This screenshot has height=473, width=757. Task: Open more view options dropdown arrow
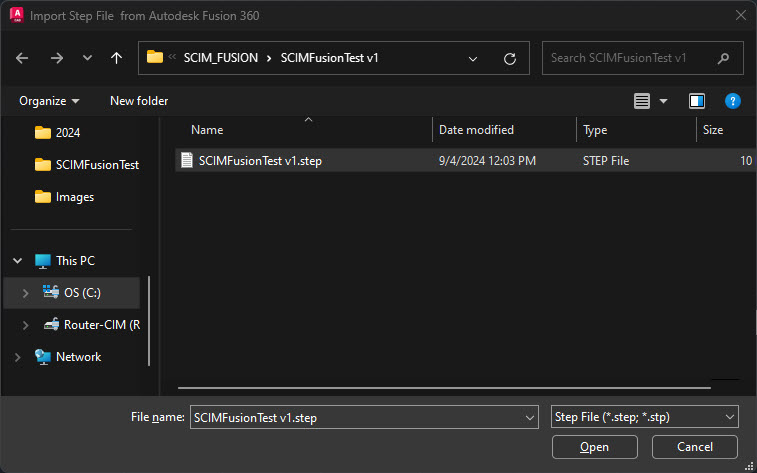tap(663, 101)
